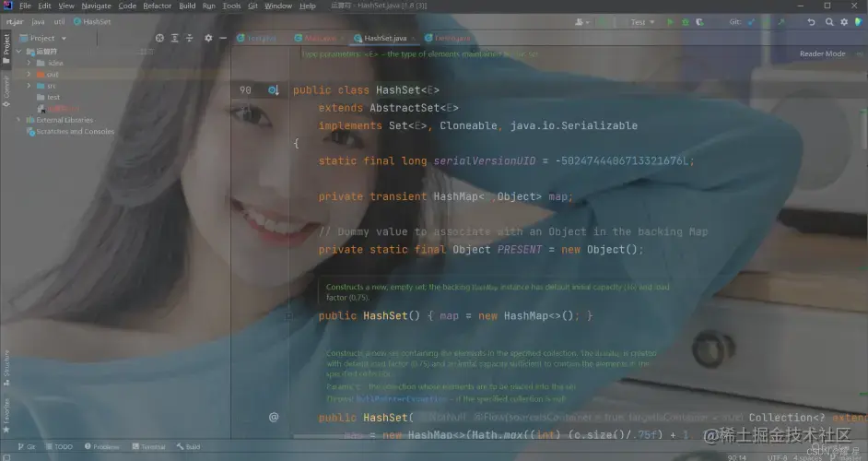Open the Terminal tool window
Viewport: 868px width, 461px height.
click(149, 446)
